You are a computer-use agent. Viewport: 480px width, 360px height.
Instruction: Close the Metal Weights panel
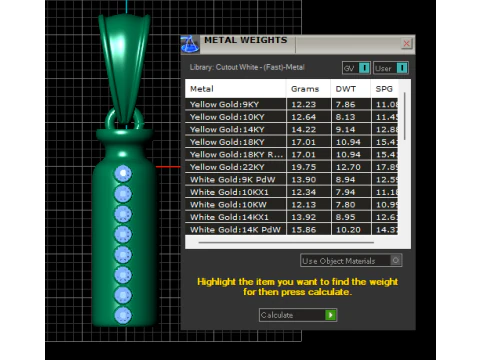406,43
